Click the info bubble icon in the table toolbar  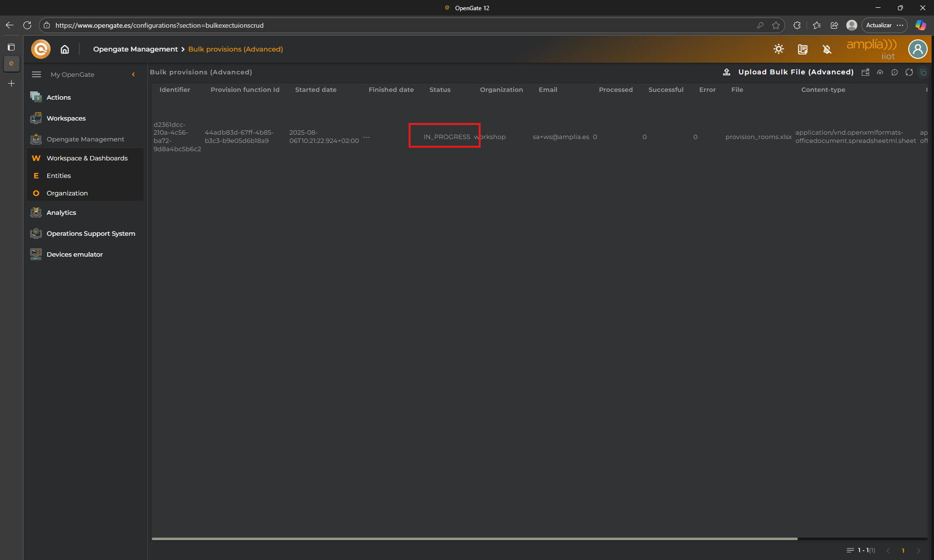tap(894, 72)
